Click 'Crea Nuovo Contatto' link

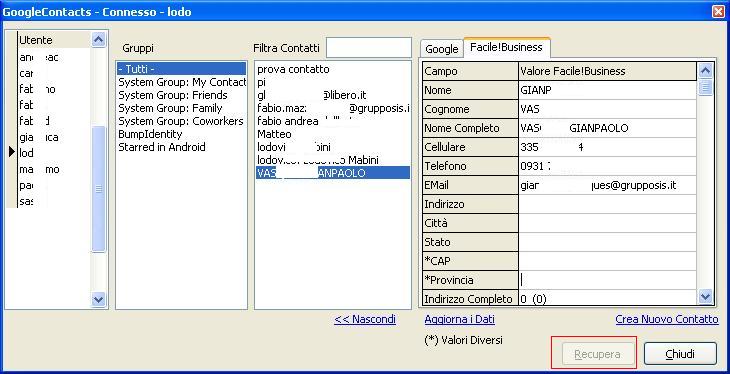pyautogui.click(x=667, y=319)
